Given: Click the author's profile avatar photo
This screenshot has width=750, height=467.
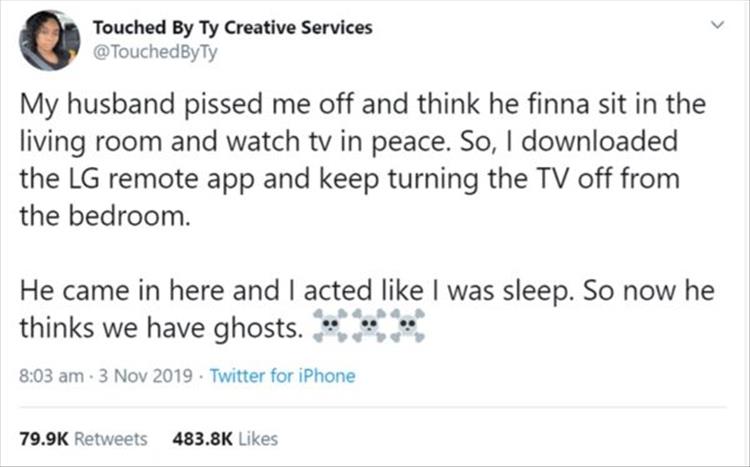Looking at the screenshot, I should (47, 39).
